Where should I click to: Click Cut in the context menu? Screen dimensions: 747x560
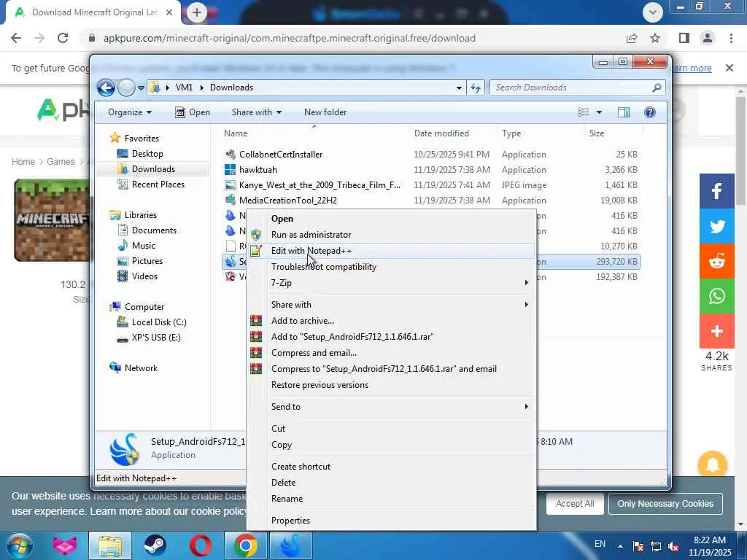coord(391,429)
